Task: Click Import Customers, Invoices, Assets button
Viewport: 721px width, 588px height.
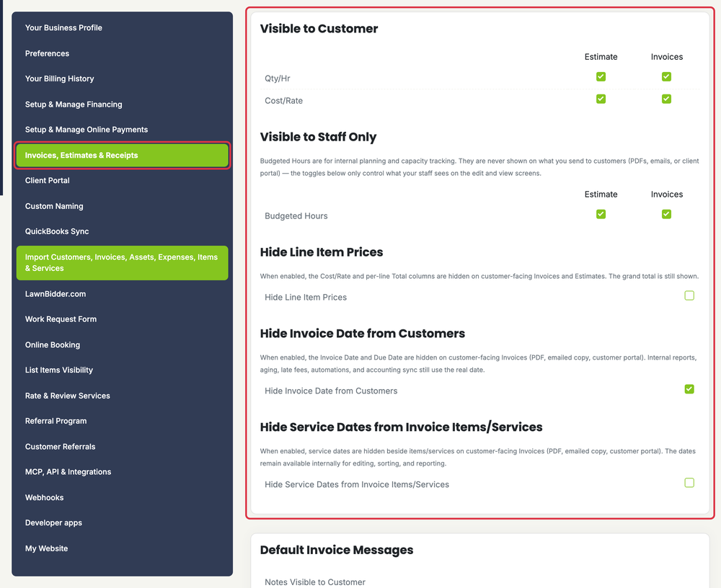Action: click(122, 263)
